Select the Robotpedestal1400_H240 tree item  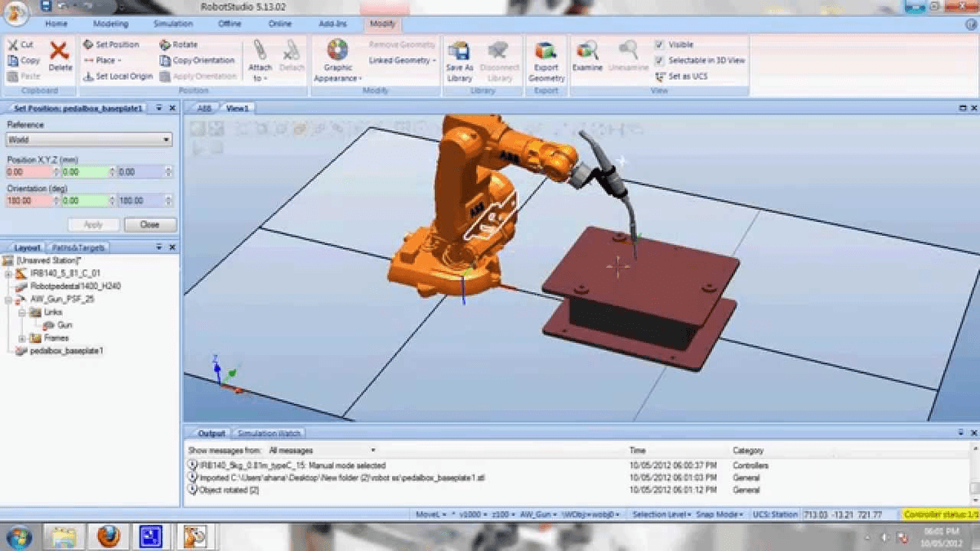pos(74,286)
